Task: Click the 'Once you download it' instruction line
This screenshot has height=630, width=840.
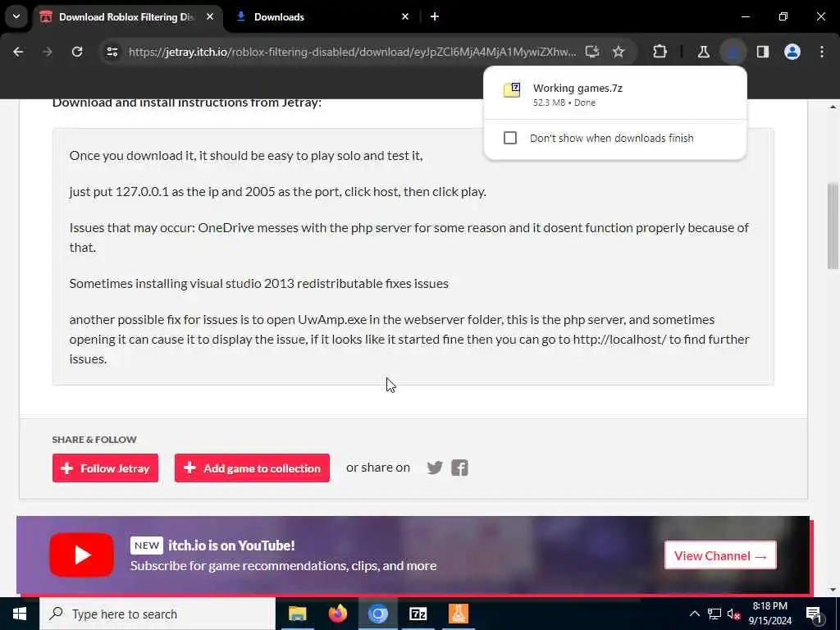Action: [246, 155]
